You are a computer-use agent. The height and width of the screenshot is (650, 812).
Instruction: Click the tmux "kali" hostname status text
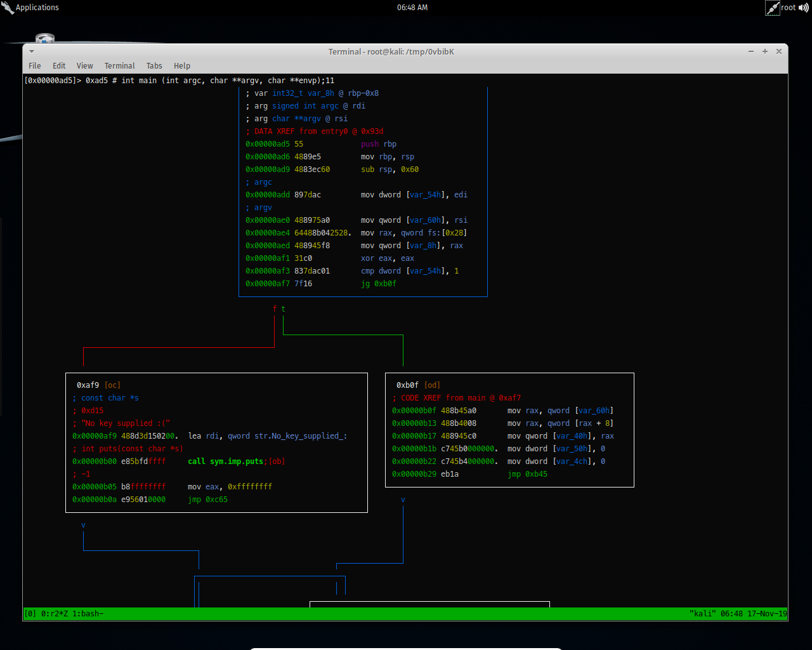702,614
